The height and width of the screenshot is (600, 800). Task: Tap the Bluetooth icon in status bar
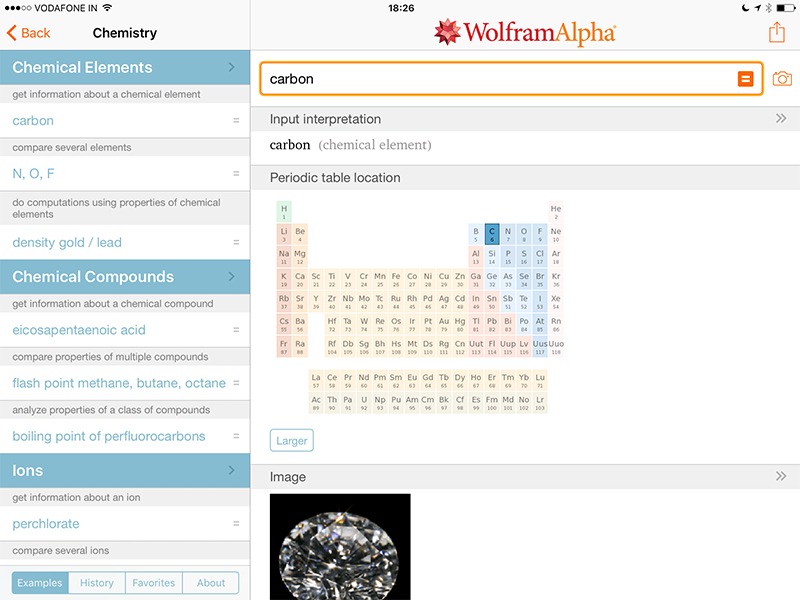(768, 8)
